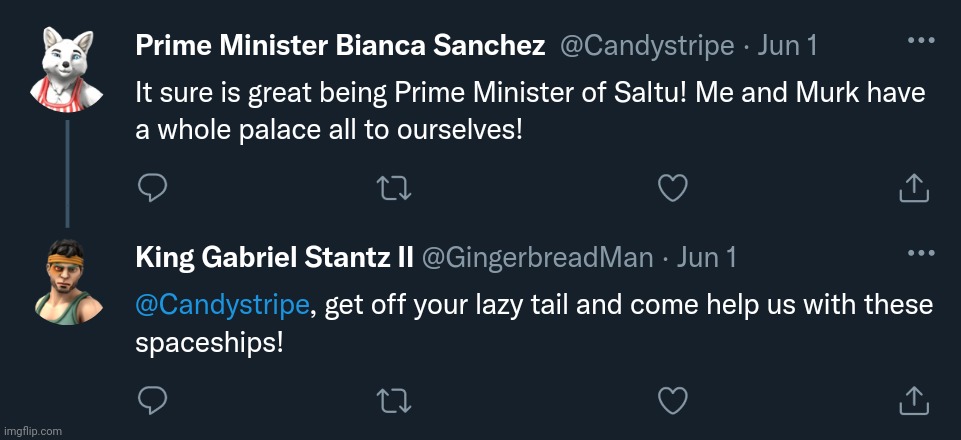The height and width of the screenshot is (440, 961).
Task: Open more options on Bianca Sanchez's tweet
Action: click(x=920, y=41)
